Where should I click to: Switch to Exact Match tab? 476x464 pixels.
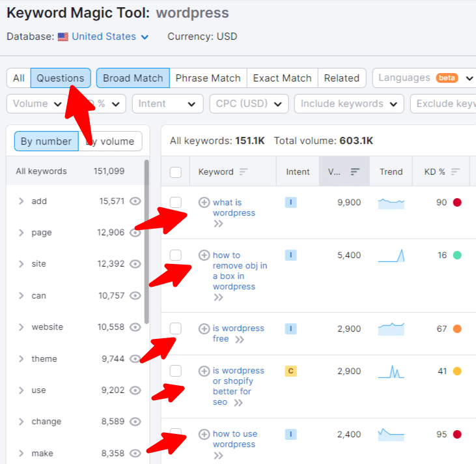283,78
